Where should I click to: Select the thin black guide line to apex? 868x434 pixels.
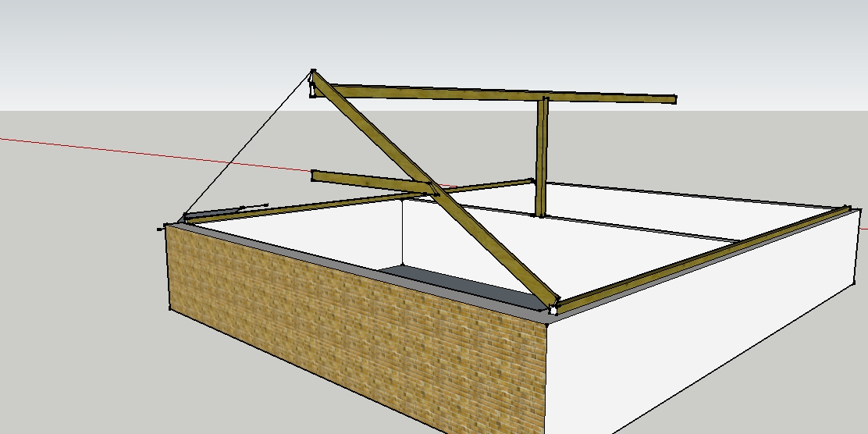tap(248, 144)
